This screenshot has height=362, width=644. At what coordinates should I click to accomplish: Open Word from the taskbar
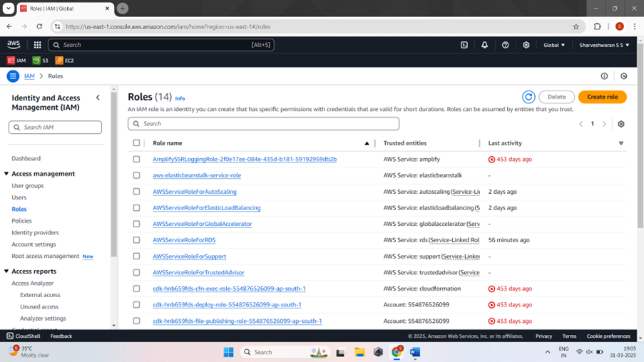point(415,352)
